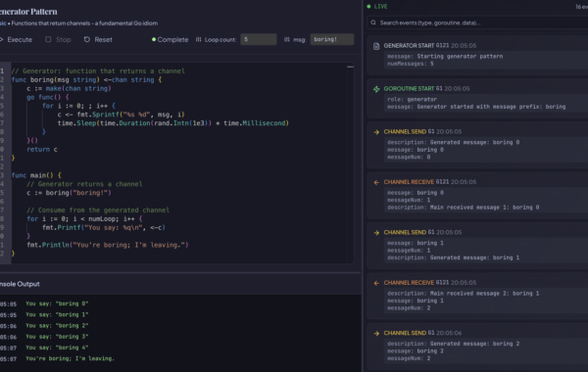The height and width of the screenshot is (372, 588).
Task: Click code line 'func main() {'
Action: click(36, 175)
